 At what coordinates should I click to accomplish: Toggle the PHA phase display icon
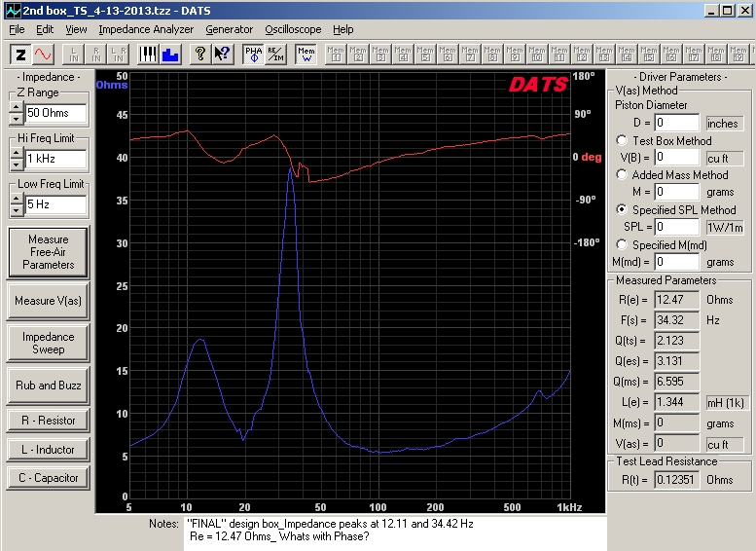click(x=253, y=55)
